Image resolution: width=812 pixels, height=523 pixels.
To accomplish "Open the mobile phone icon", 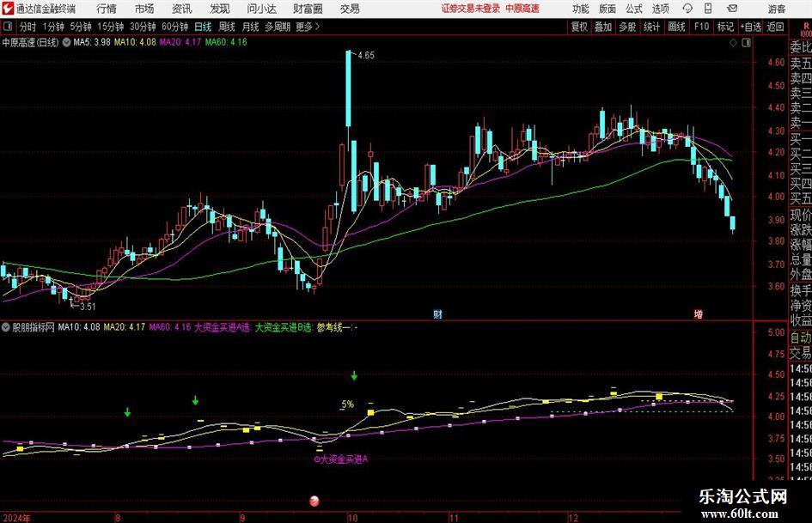I will point(708,9).
